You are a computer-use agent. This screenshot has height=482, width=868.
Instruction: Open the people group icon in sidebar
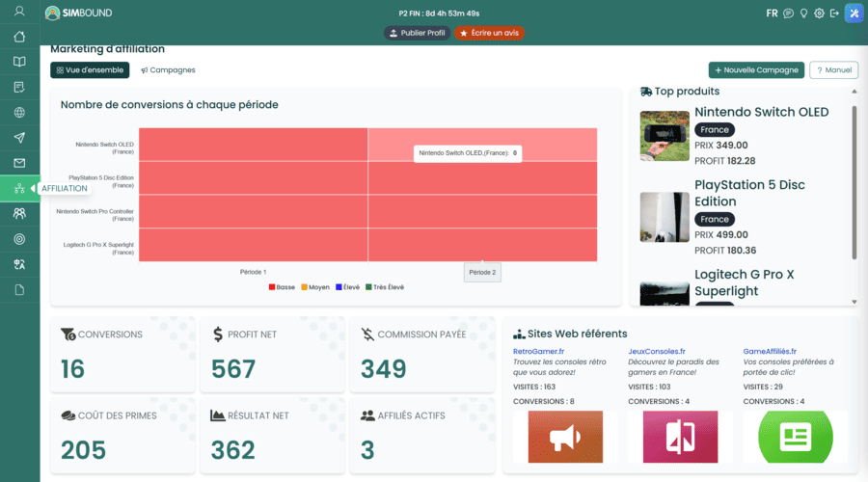pyautogui.click(x=19, y=214)
